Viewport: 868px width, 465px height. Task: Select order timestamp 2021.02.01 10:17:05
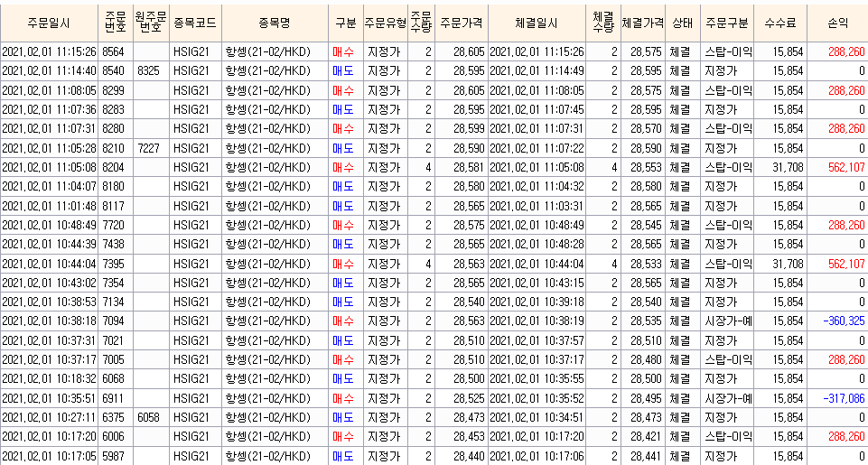point(49,456)
